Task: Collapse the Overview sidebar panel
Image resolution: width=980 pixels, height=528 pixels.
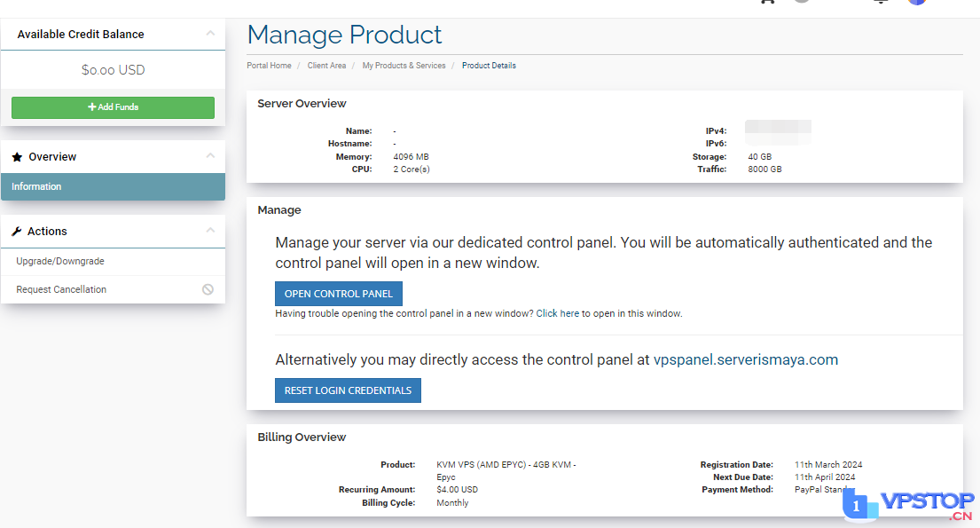Action: coord(210,156)
